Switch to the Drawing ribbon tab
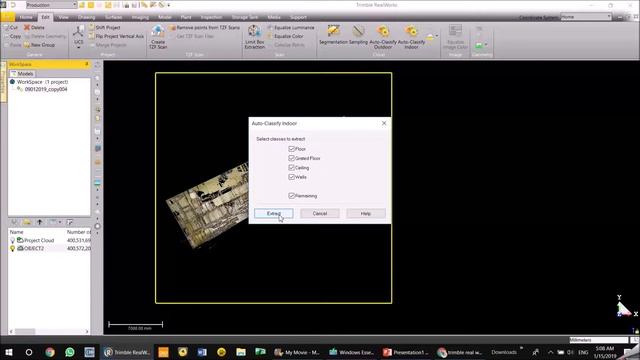Image resolution: width=640 pixels, height=360 pixels. click(87, 17)
